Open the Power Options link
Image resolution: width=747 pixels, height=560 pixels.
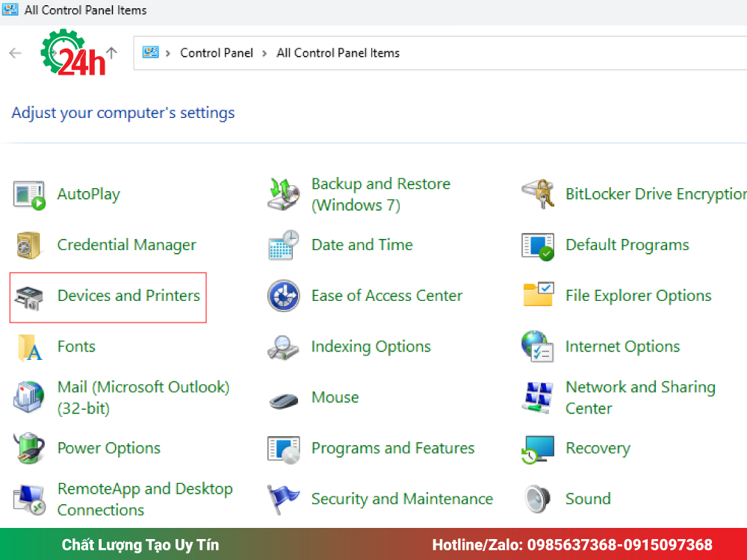point(108,448)
